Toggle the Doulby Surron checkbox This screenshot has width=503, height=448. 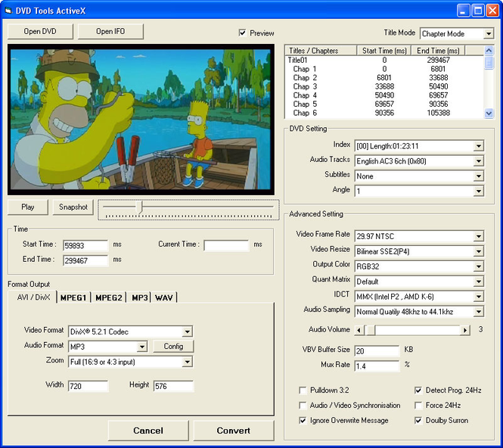click(418, 421)
